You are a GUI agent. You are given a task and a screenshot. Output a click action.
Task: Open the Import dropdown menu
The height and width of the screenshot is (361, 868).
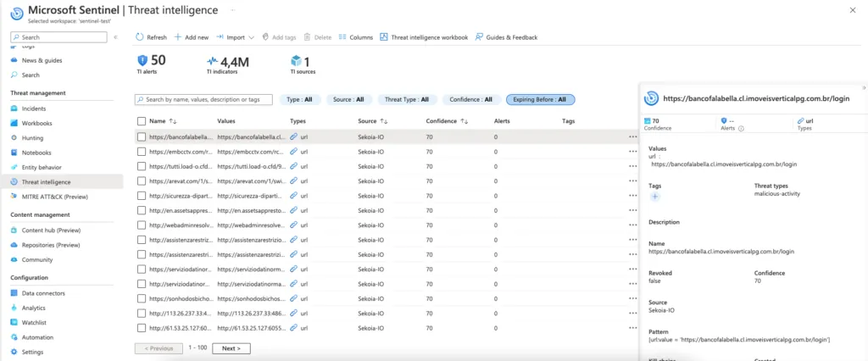(x=236, y=37)
